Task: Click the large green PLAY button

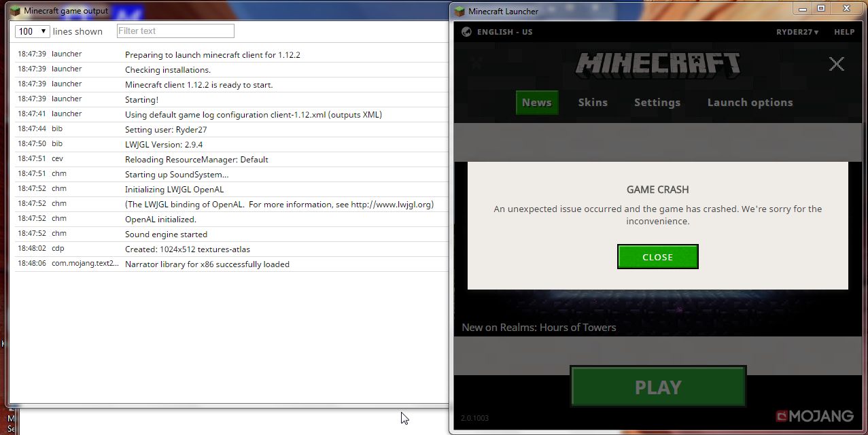Action: [x=658, y=387]
